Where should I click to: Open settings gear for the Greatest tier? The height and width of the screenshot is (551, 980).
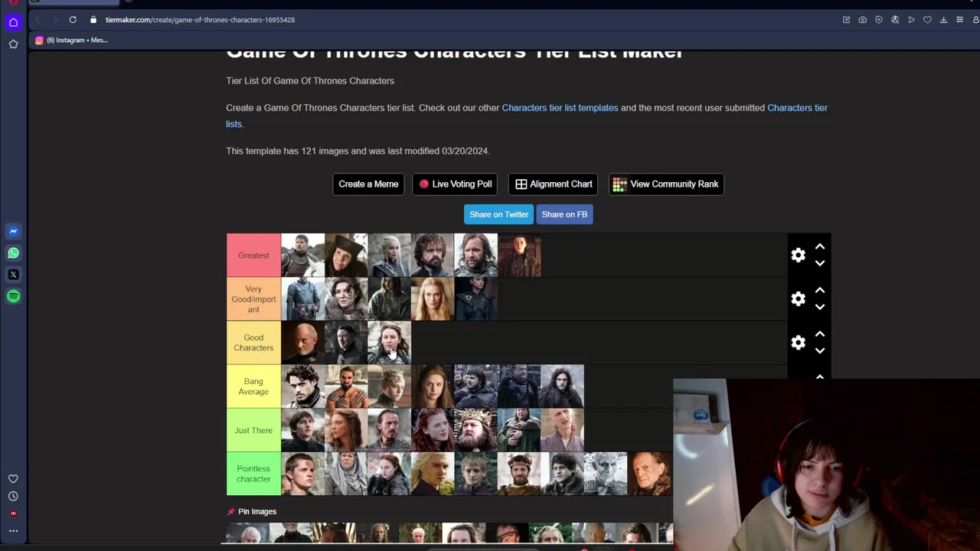[798, 256]
